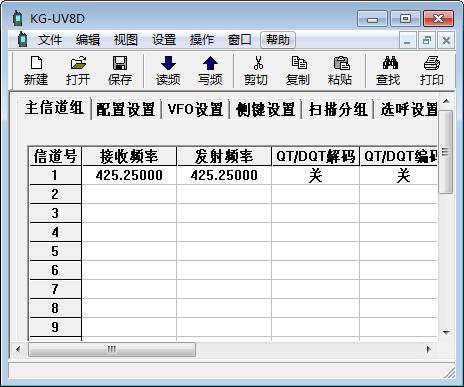Click channel 1 QT/DQT解码 value 关
Viewport: 464px width, 387px height.
(x=316, y=175)
